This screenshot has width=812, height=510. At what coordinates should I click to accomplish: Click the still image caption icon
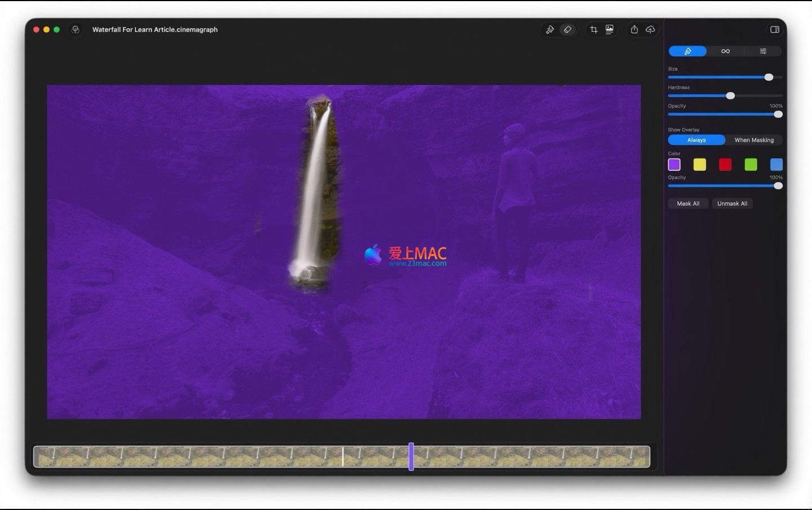click(610, 29)
